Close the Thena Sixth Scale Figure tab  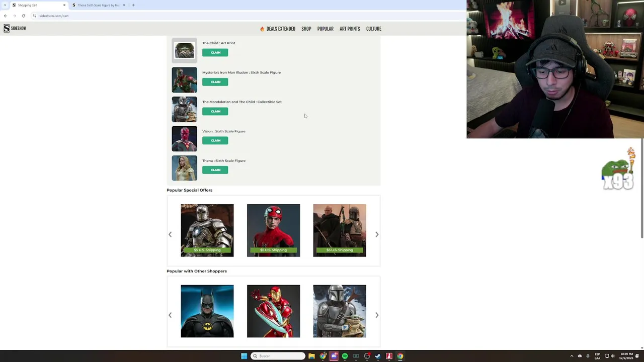pos(124,5)
